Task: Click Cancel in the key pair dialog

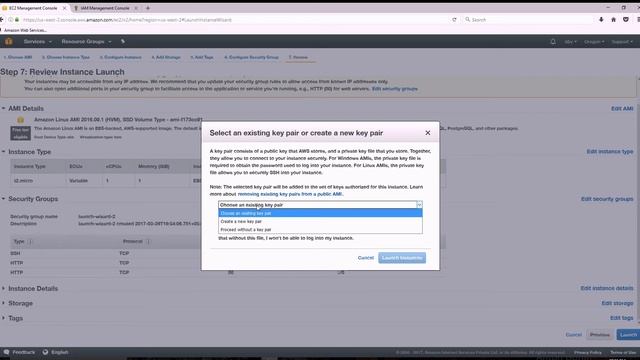Action: tap(366, 258)
